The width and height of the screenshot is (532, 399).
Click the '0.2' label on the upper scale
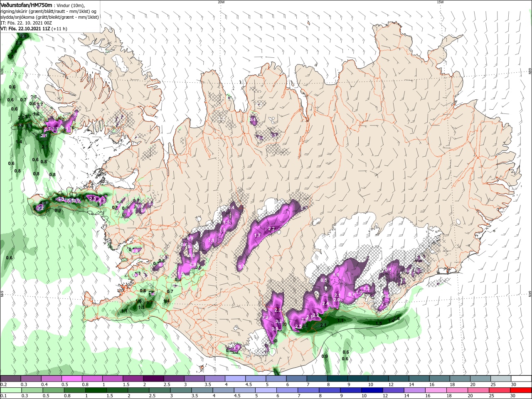point(3,384)
